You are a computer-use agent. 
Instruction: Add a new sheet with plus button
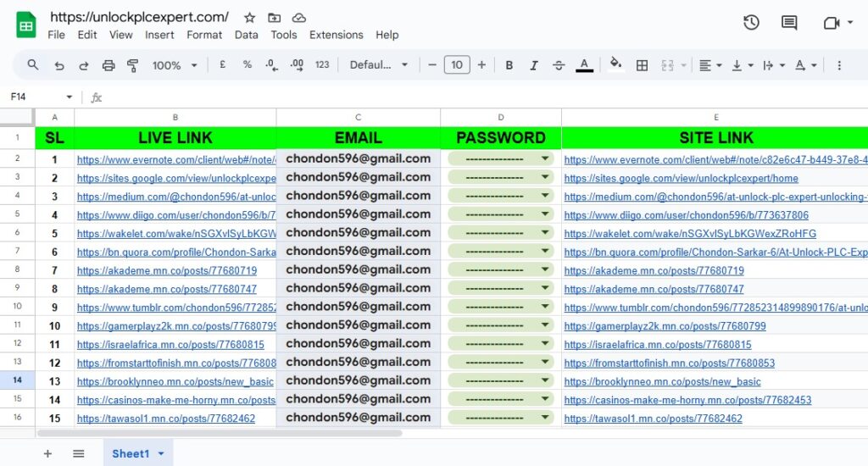(47, 454)
